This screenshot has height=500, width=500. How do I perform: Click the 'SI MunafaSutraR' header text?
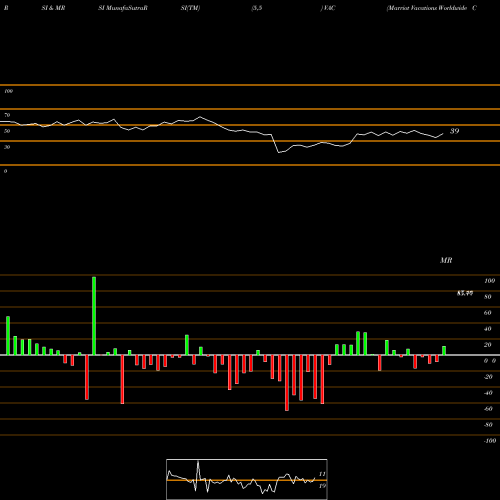(123, 8)
